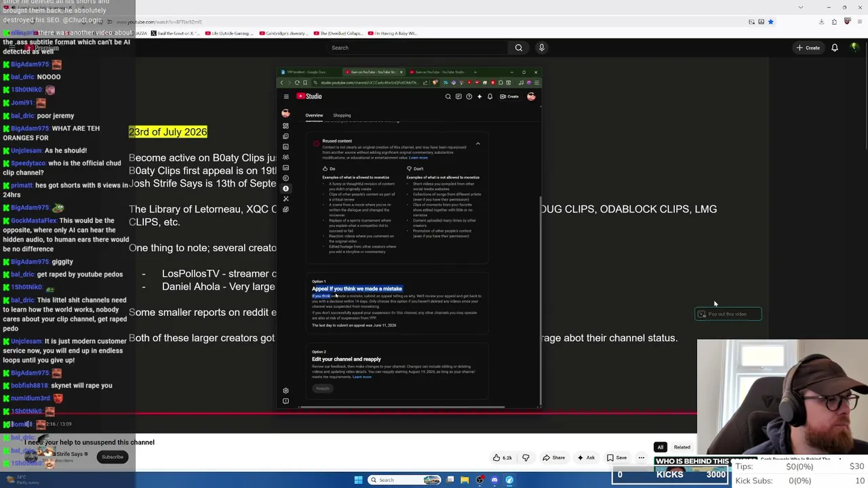Image resolution: width=868 pixels, height=488 pixels.
Task: Click the Studio Create button
Action: pos(509,96)
